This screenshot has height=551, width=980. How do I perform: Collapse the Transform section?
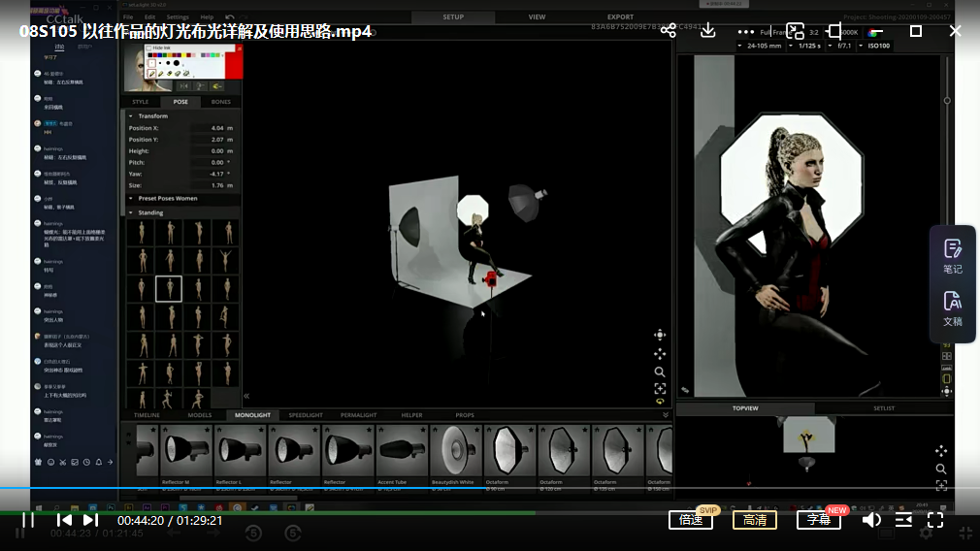(x=131, y=116)
